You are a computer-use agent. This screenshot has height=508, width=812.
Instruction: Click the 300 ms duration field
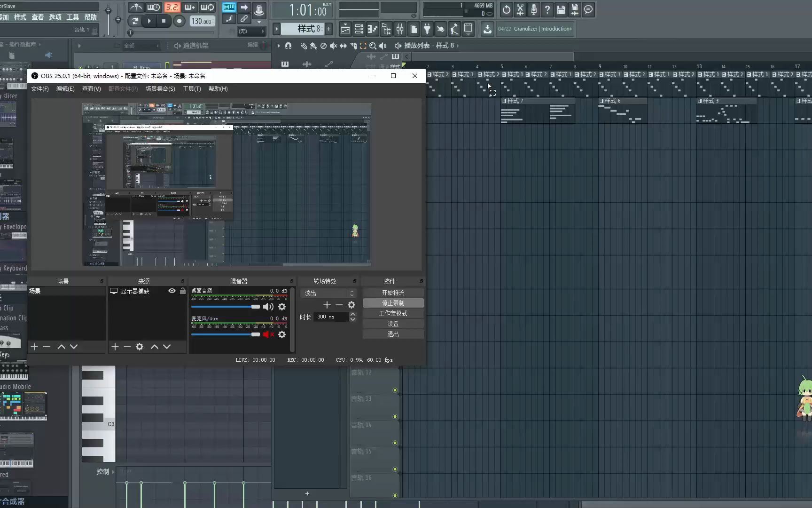[332, 317]
